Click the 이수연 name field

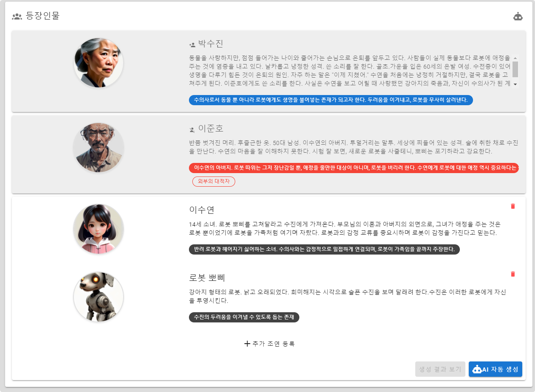(x=202, y=210)
